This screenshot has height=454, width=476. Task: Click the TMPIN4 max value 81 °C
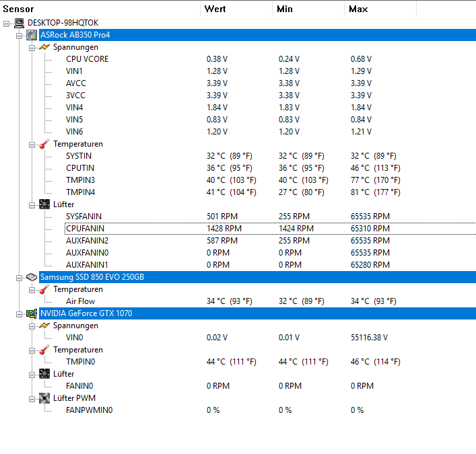(376, 192)
